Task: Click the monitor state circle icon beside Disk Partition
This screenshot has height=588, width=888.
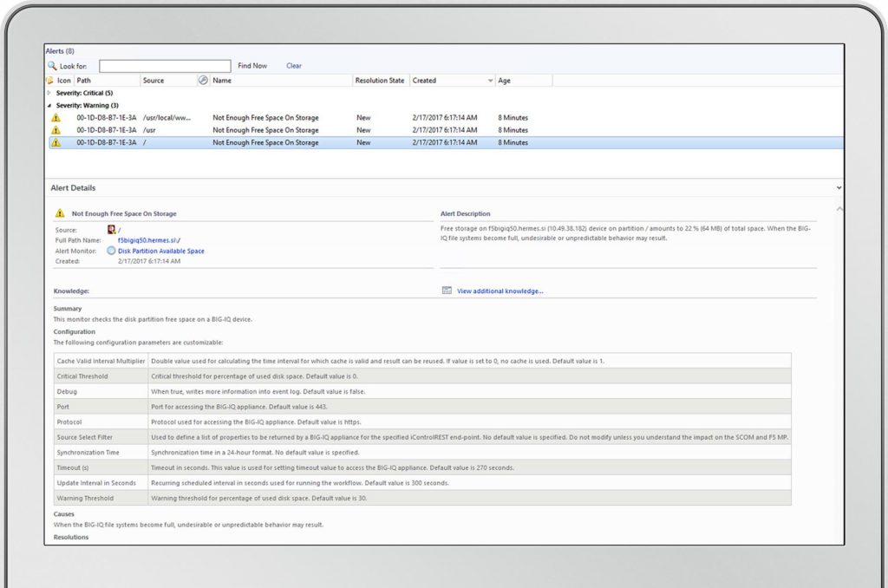Action: click(x=111, y=251)
